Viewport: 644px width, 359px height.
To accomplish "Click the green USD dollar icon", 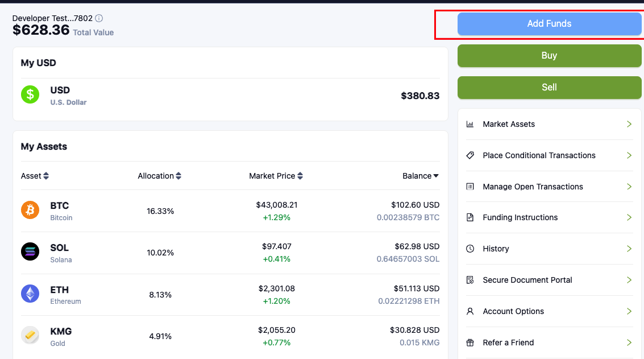I will click(x=30, y=94).
